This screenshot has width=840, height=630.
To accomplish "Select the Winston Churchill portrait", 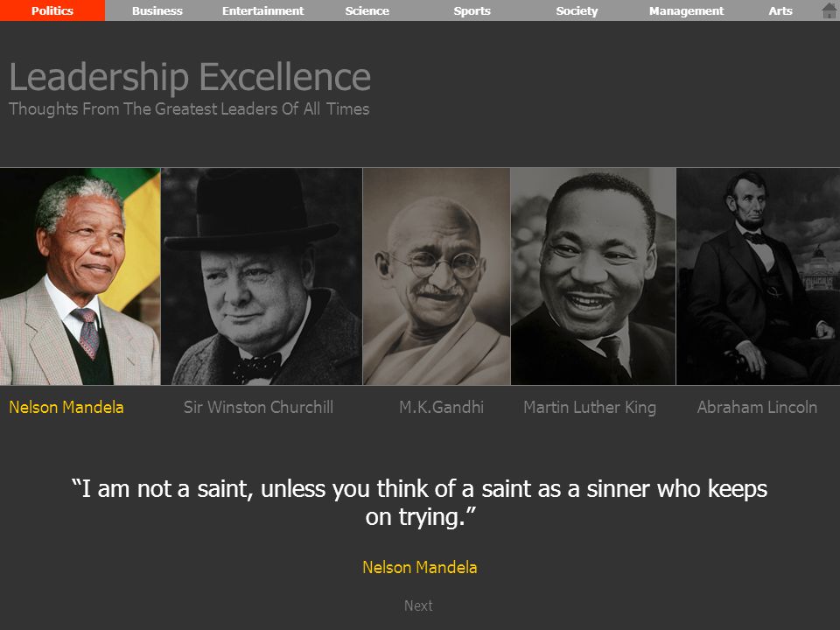I will [x=262, y=276].
